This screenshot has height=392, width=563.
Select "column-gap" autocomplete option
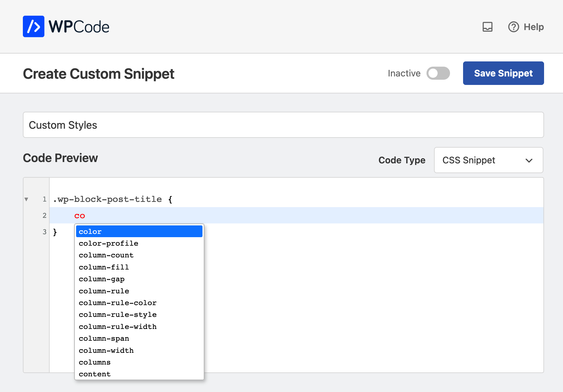pyautogui.click(x=102, y=279)
